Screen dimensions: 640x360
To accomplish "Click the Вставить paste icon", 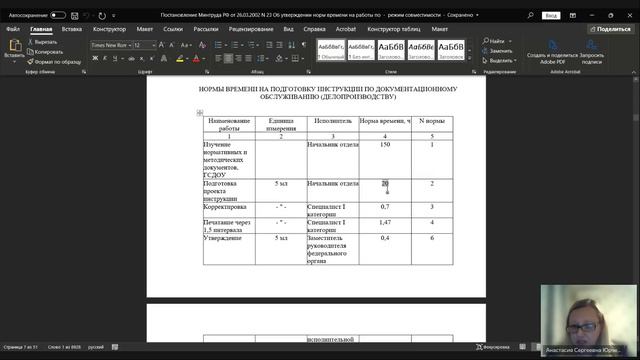I will pos(15,45).
